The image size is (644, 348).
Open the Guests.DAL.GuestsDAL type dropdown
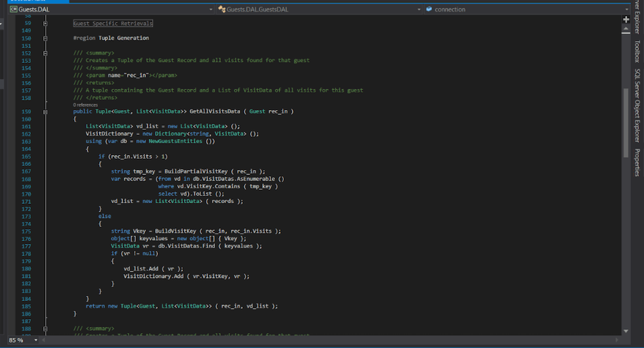coord(419,10)
